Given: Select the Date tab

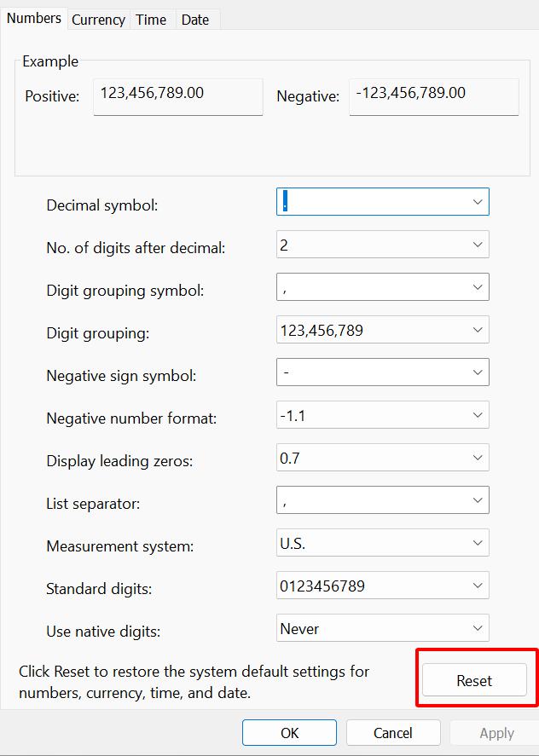Looking at the screenshot, I should coord(195,20).
